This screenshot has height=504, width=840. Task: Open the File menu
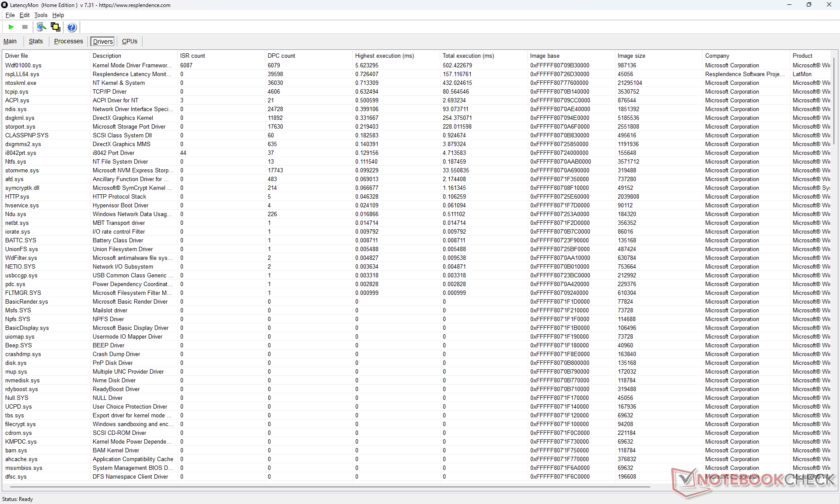10,15
